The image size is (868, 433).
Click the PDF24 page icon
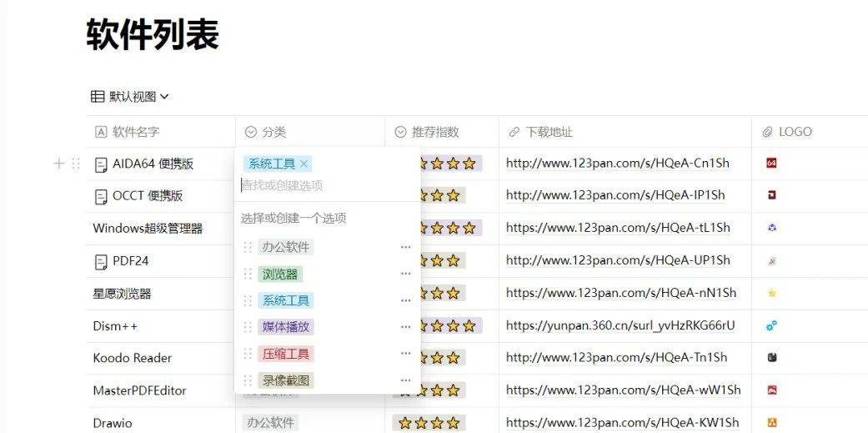[x=101, y=261]
